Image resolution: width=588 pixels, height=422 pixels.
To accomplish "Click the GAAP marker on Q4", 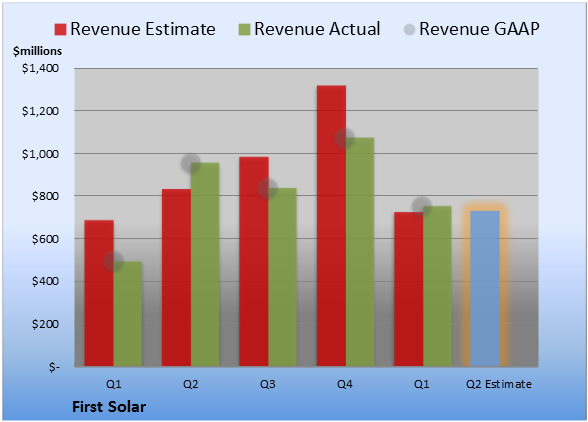I will pyautogui.click(x=345, y=138).
